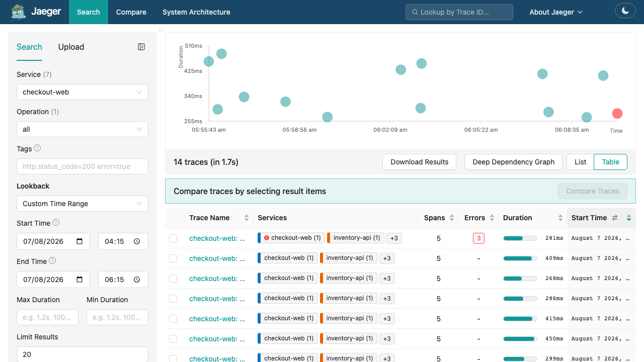Click the help icon beside End Time label

point(52,261)
